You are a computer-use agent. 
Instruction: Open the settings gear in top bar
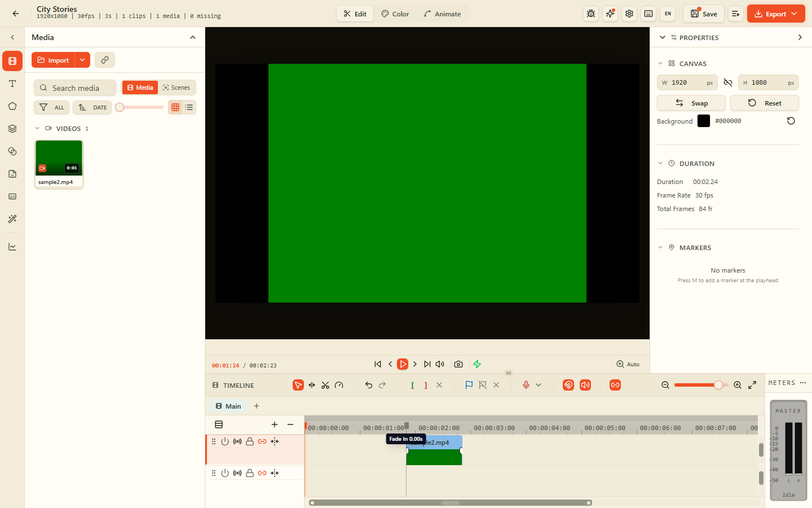coord(629,14)
